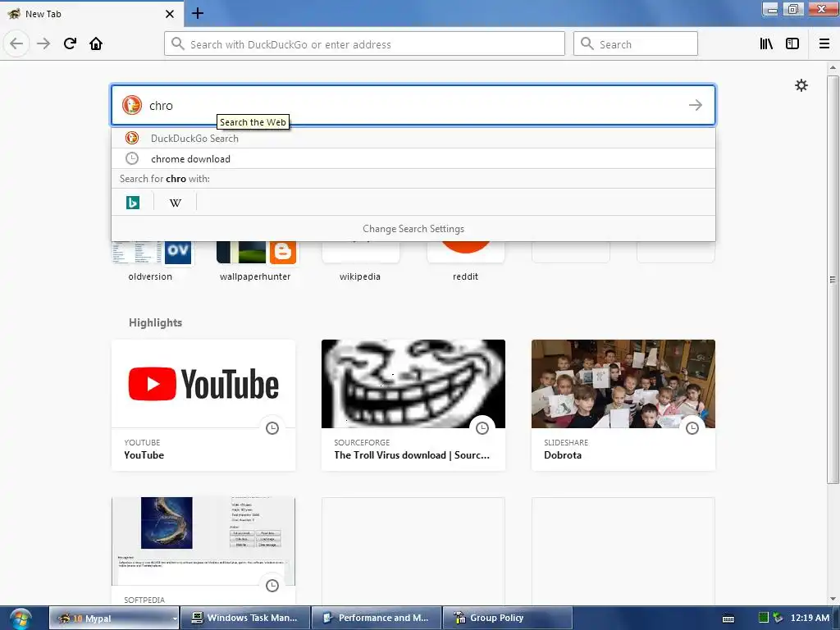Open the hamburger application menu
840x630 pixels.
(x=824, y=43)
